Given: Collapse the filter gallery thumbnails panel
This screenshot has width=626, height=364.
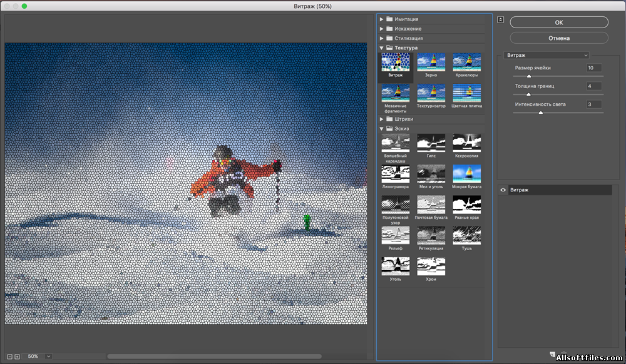Looking at the screenshot, I should coord(501,19).
